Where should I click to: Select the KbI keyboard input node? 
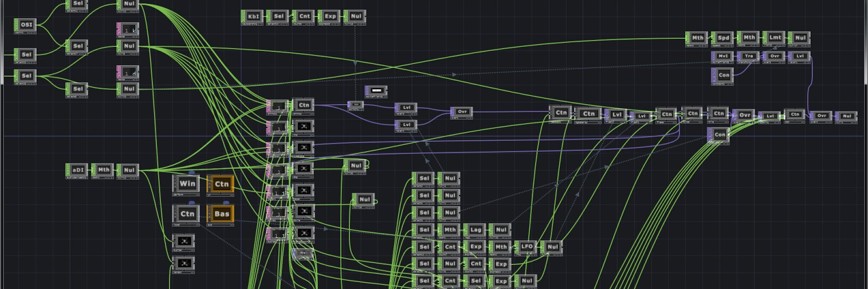tap(252, 17)
